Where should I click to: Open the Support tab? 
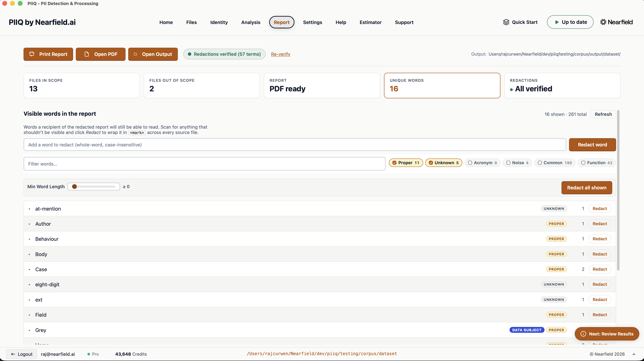(404, 22)
